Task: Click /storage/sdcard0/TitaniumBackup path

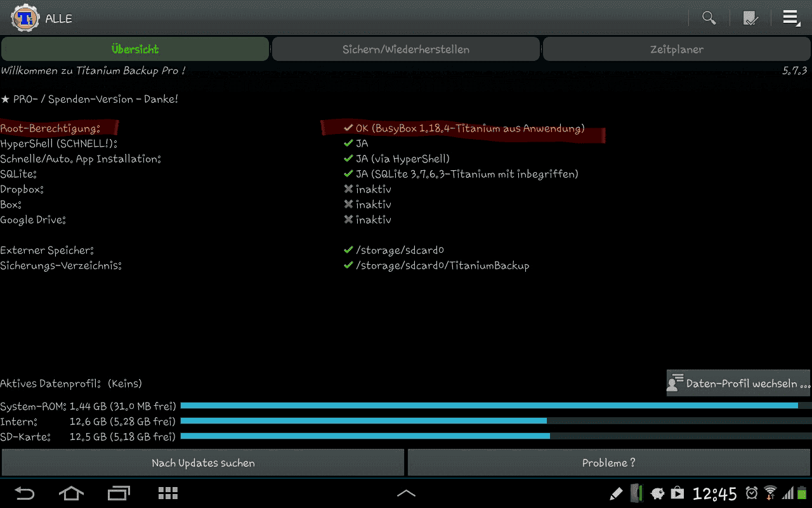Action: [442, 265]
